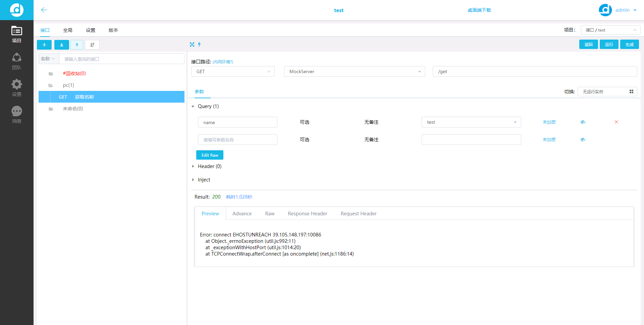The width and height of the screenshot is (644, 325).
Task: Select the 未命名 folder icon
Action: point(51,109)
